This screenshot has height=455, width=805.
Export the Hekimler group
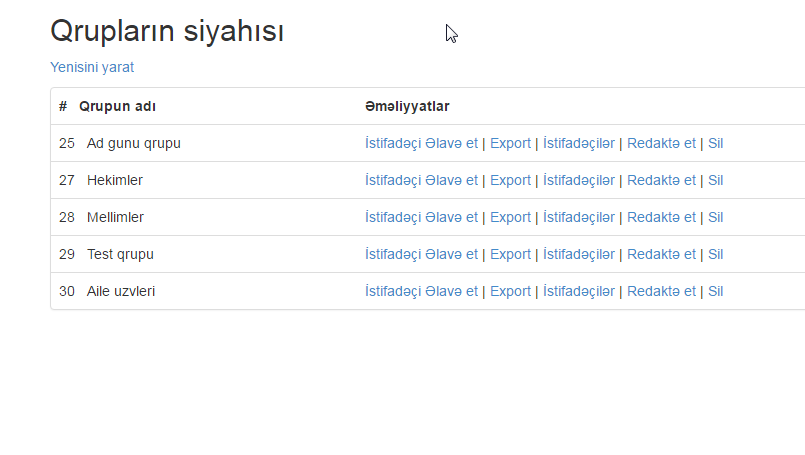[x=510, y=180]
